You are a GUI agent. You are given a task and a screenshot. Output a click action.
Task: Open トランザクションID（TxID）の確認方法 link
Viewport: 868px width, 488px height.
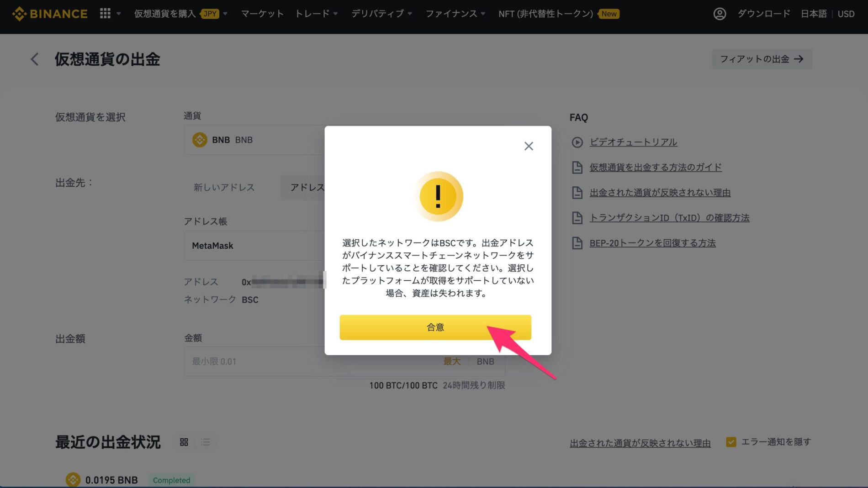(669, 218)
